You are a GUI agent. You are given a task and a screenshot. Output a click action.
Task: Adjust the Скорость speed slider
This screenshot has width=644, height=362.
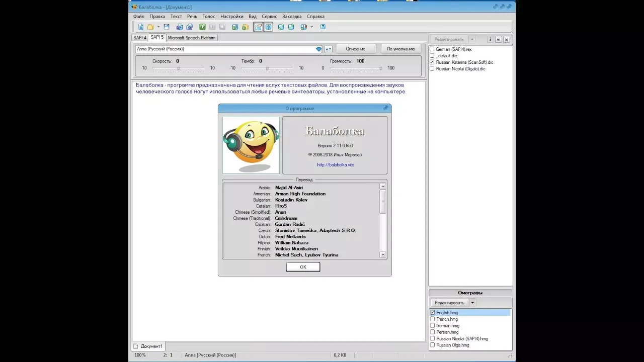179,68
